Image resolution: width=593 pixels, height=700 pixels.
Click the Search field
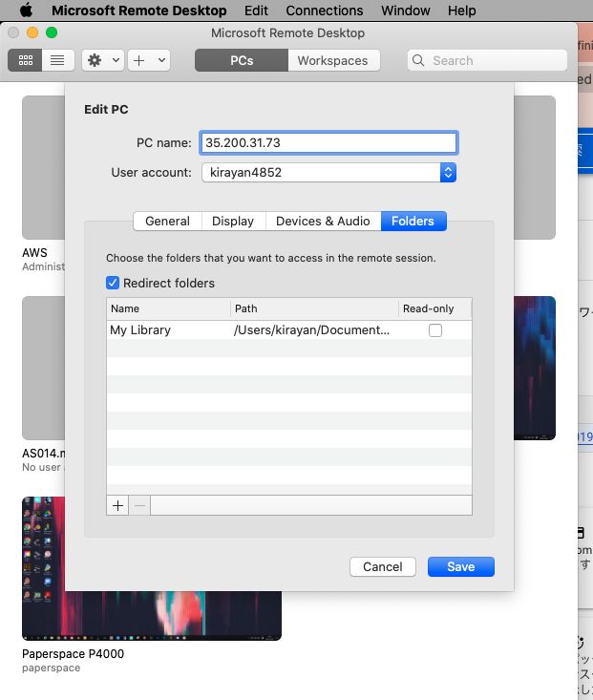tap(487, 60)
